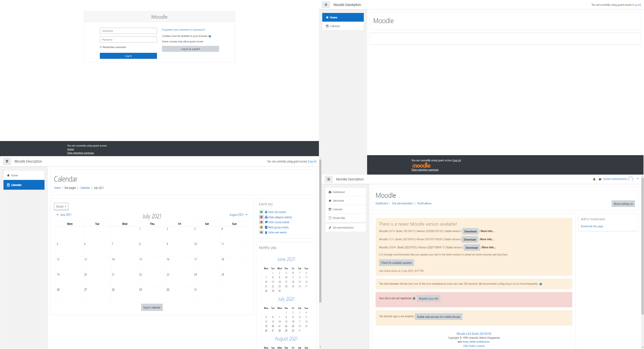Click previous month arrow beside June 2021
Viewport: 644px width, 349px height.
(57, 215)
